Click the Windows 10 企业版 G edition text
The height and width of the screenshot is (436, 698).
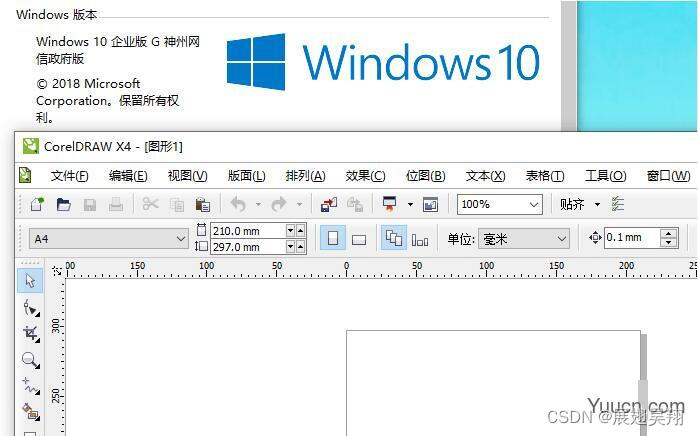[x=118, y=50]
